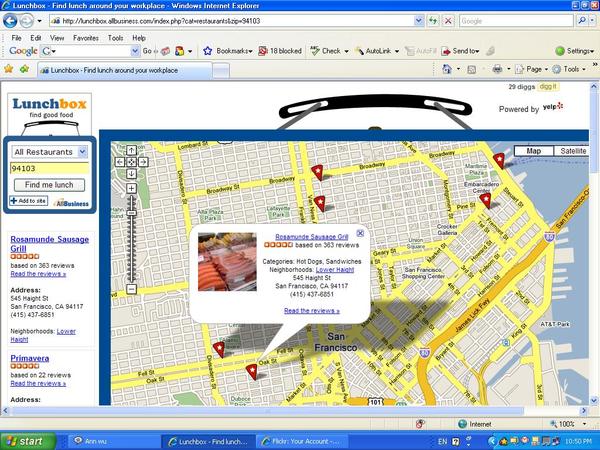The image size is (600, 450).
Task: Click the Print icon in command bar
Action: (x=497, y=69)
